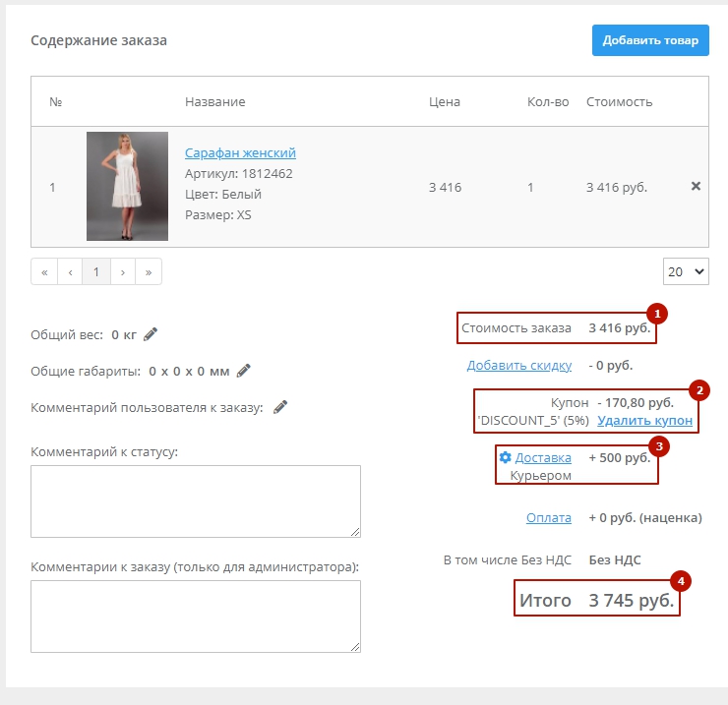Open the Доставка link
Image resolution: width=728 pixels, height=705 pixels.
click(543, 457)
